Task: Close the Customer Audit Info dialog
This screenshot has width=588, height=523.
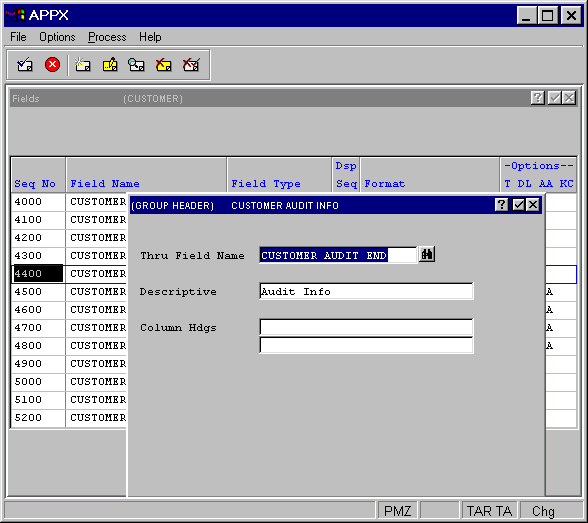Action: point(533,205)
